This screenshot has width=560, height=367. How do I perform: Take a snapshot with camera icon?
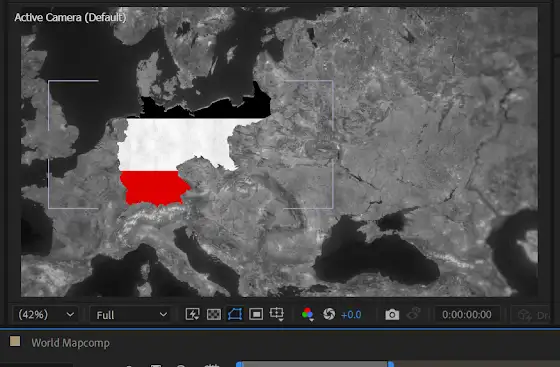tap(392, 315)
